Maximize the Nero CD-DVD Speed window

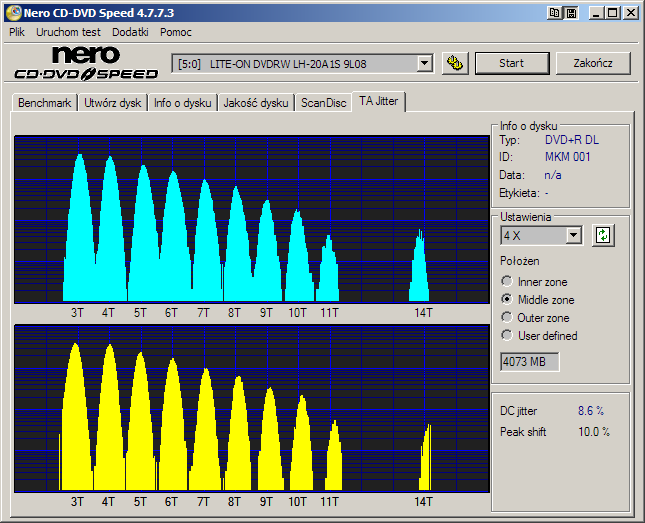(x=613, y=13)
